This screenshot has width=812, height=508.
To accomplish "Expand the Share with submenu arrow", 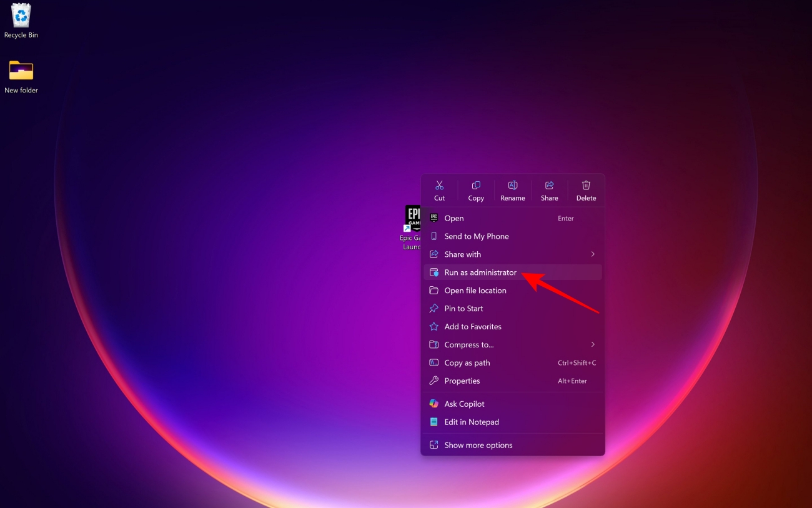I will click(x=593, y=254).
